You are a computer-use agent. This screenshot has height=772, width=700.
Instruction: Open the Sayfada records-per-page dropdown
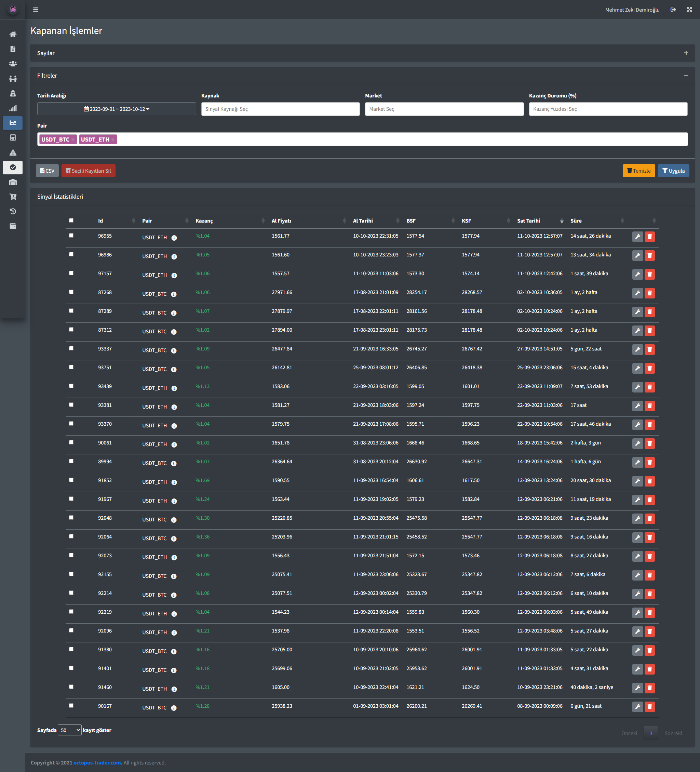pos(69,730)
